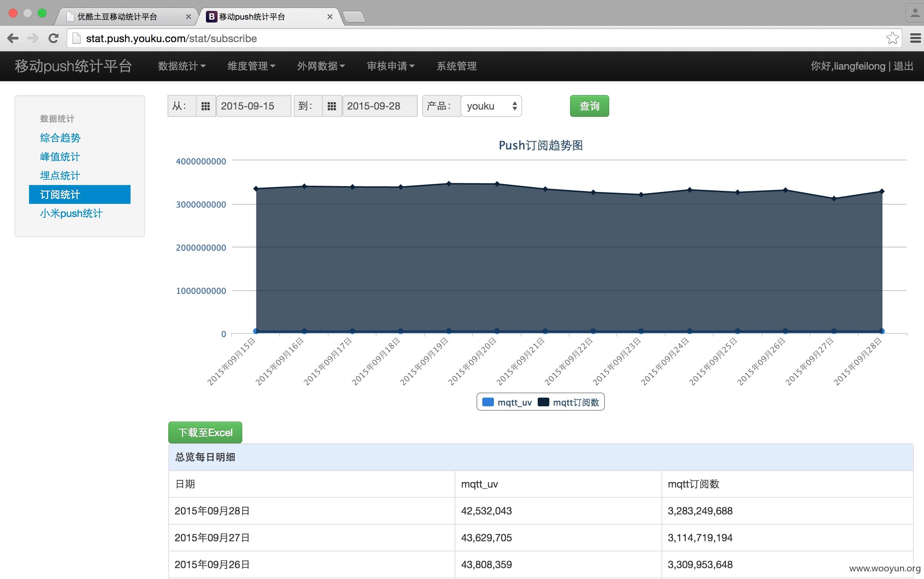Open 小米push统计 in the sidebar
The height and width of the screenshot is (579, 924).
pyautogui.click(x=71, y=213)
